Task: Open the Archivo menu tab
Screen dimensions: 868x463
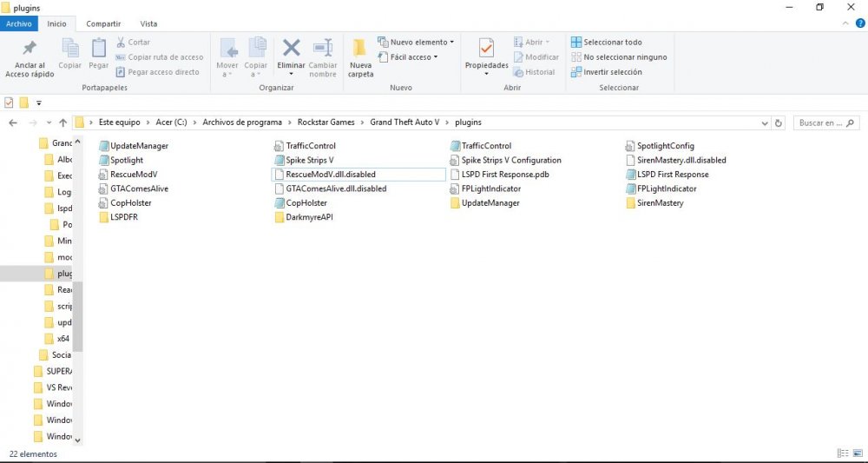Action: [x=19, y=23]
